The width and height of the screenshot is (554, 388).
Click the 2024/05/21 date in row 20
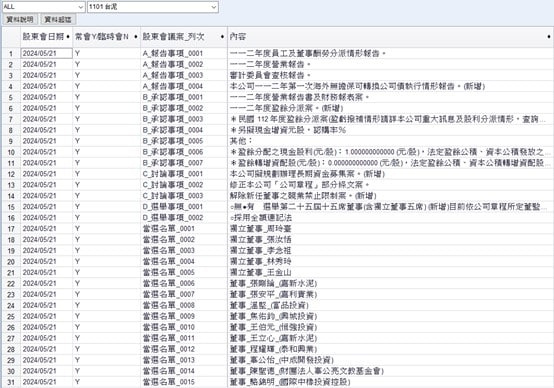(x=47, y=261)
